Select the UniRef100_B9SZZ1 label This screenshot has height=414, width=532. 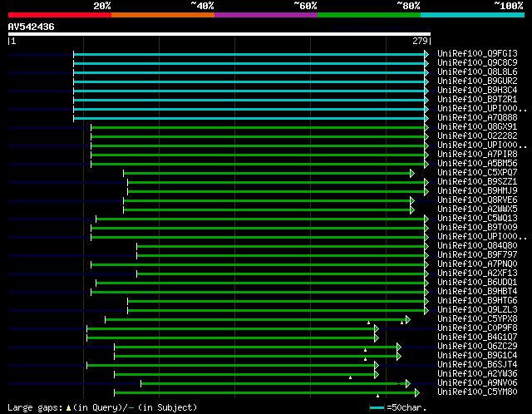click(x=477, y=182)
